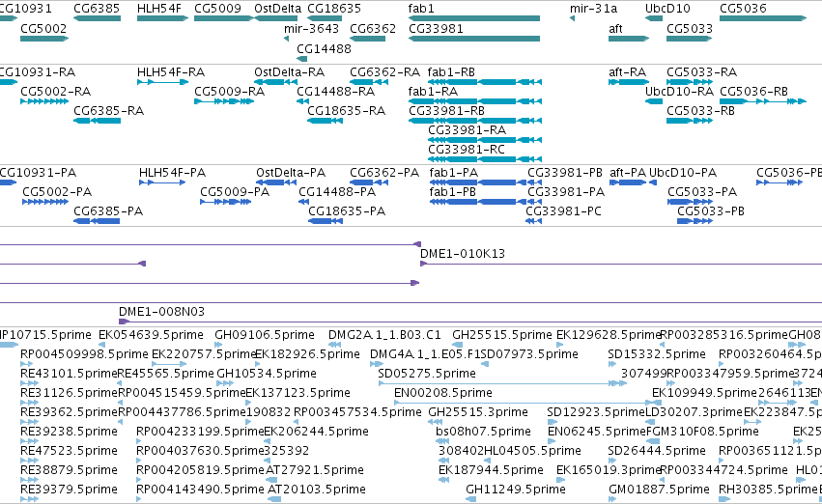Viewport: 822px width, 504px height.
Task: Click the CG6362 gene label
Action: click(373, 28)
